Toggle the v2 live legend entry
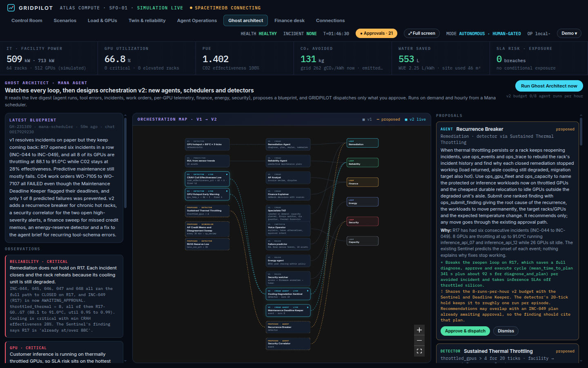The image size is (588, 368). (x=415, y=119)
